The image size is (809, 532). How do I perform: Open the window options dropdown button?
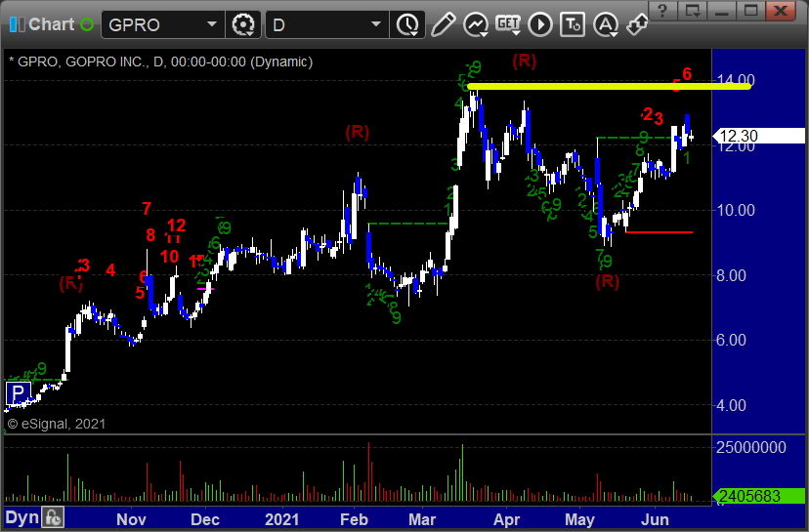[692, 10]
